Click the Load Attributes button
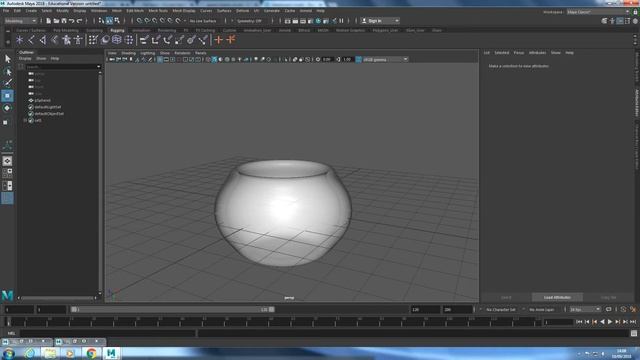Screen dimensions: 640x360 point(557,298)
